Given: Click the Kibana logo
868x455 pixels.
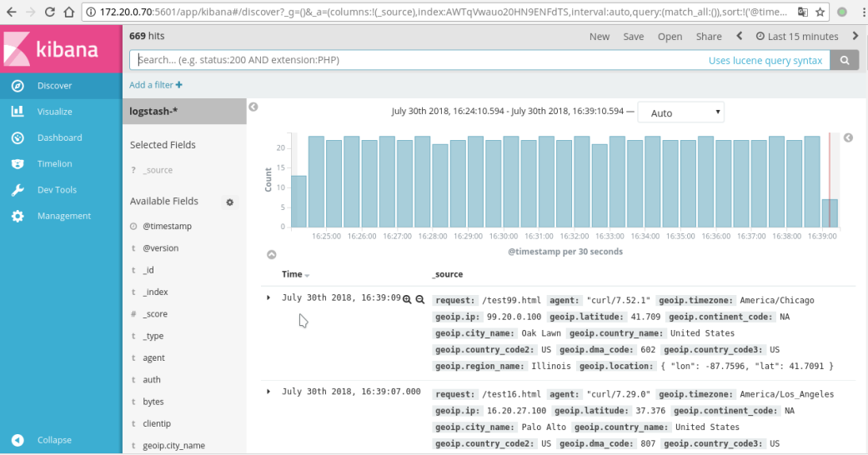Looking at the screenshot, I should [61, 48].
